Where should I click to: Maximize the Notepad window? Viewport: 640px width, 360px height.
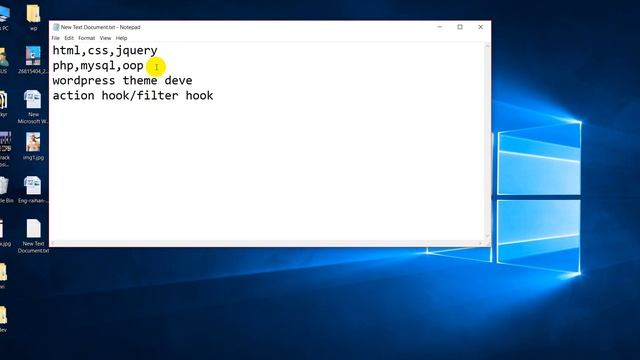coord(460,27)
